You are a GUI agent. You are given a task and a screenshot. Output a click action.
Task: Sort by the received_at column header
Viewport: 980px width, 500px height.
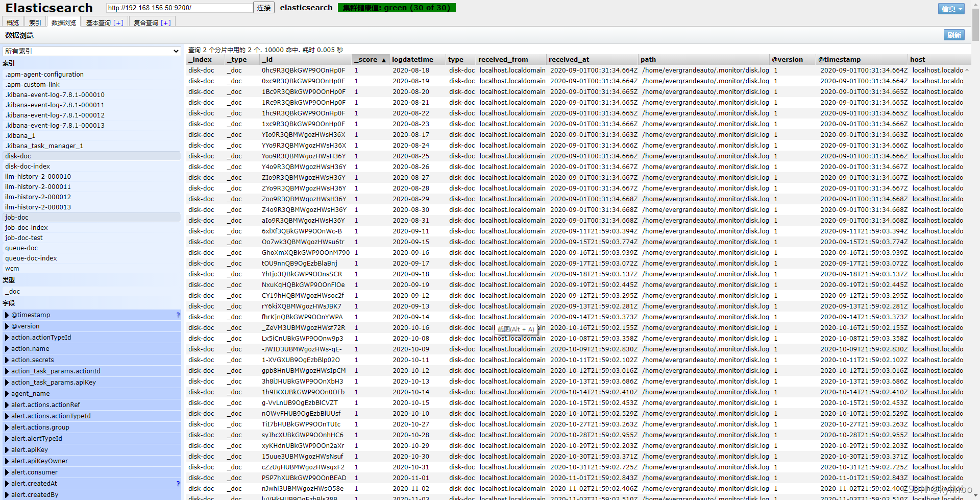(x=592, y=59)
